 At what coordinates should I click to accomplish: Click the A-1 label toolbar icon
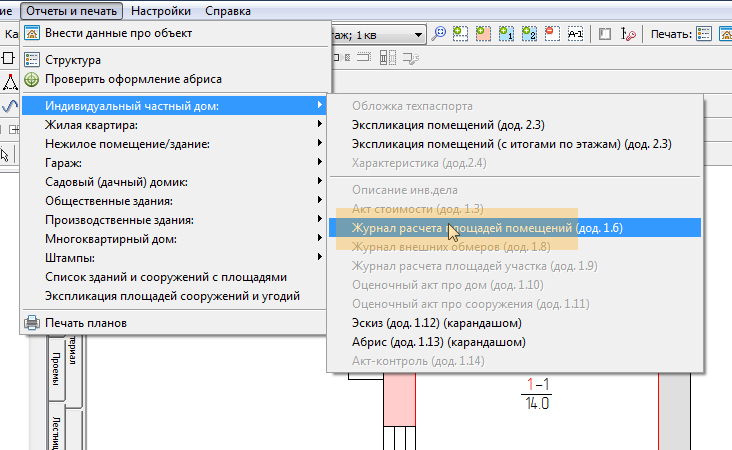click(575, 33)
